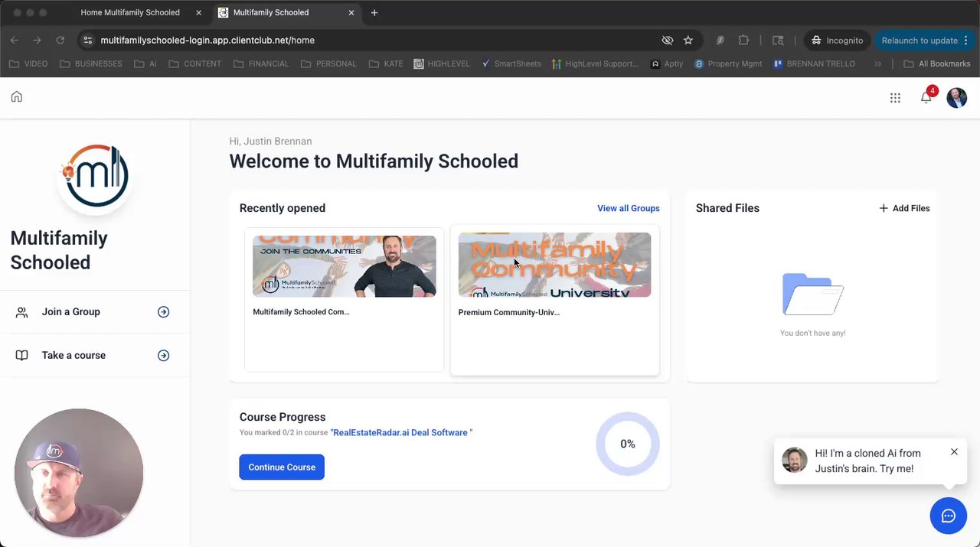Dismiss the cloned AI chat popup
The image size is (980, 547).
954,452
